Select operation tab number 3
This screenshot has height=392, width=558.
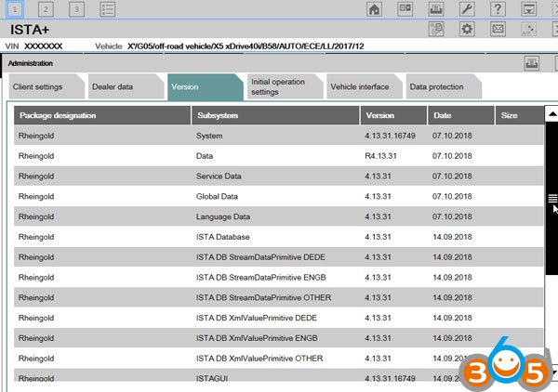pos(76,9)
